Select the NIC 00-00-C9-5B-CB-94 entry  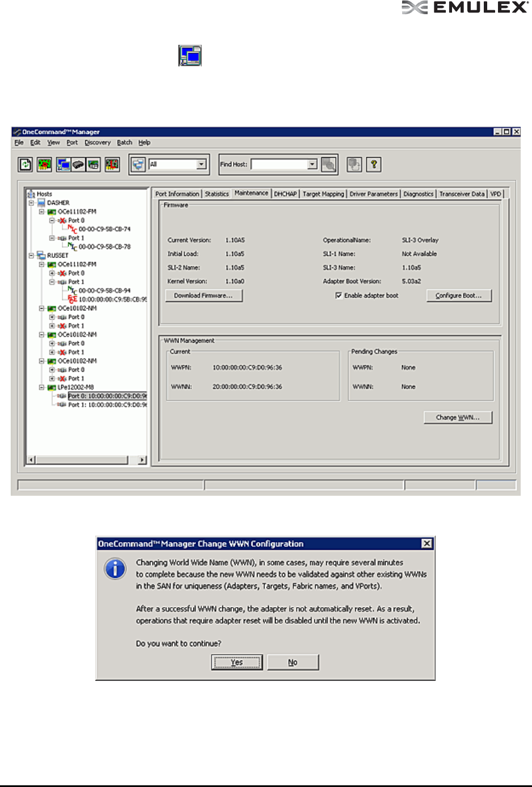[104, 291]
